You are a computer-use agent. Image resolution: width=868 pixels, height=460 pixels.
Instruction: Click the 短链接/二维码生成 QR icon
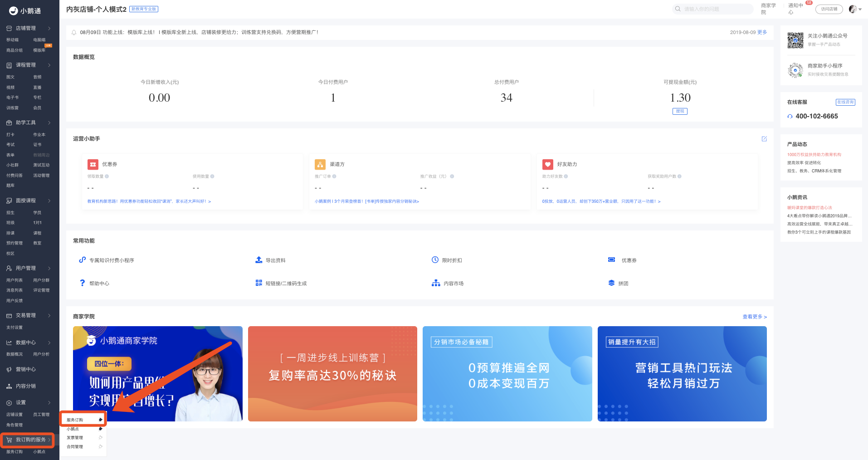[x=258, y=283]
